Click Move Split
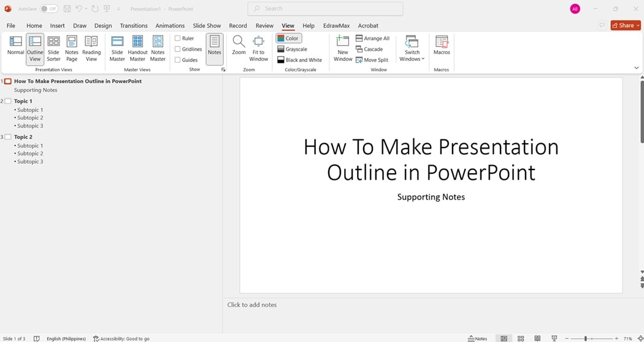Screen dimensions: 644x342 pyautogui.click(x=372, y=60)
